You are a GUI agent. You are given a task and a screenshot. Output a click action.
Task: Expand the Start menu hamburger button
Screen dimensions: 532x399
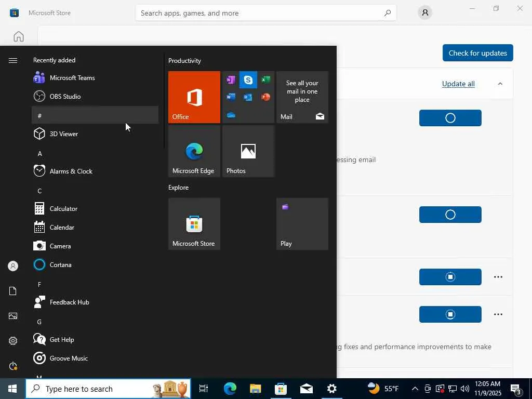pos(13,60)
